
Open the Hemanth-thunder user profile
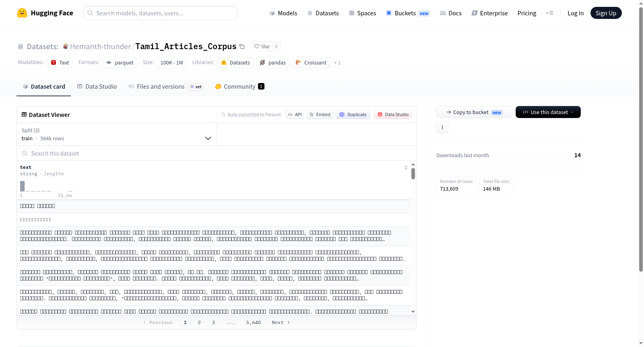click(101, 46)
